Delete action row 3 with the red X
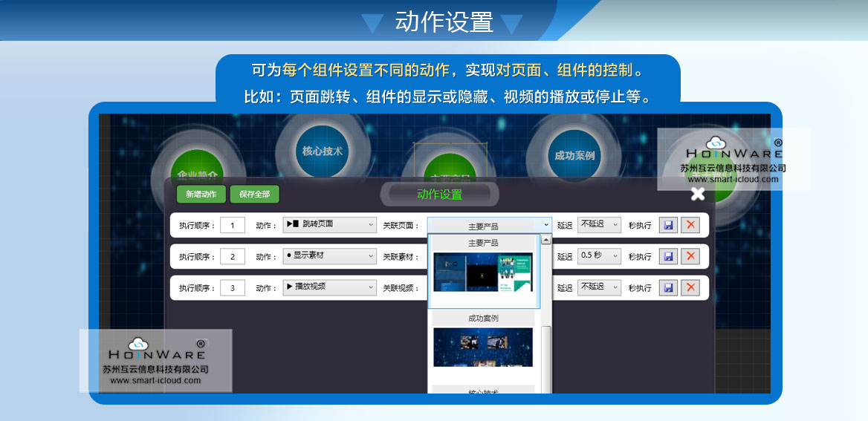Viewport: 868px width, 421px height. [690, 287]
